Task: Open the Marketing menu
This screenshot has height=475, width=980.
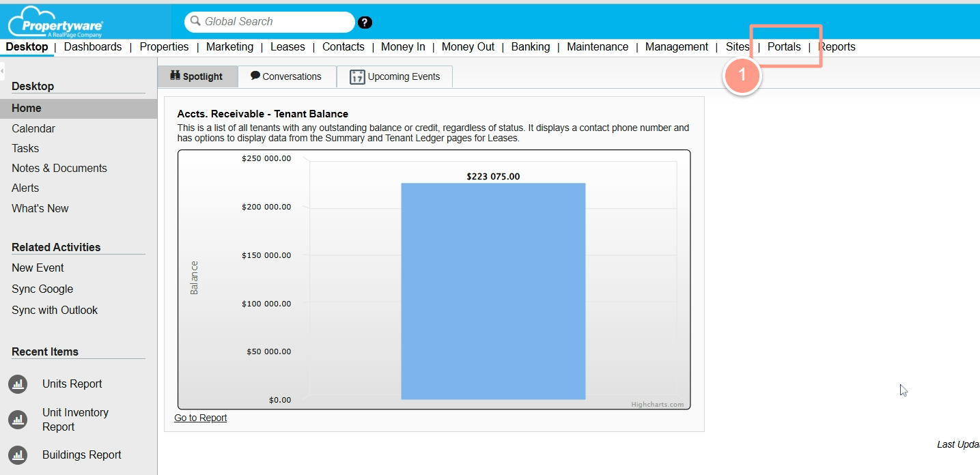Action: point(229,47)
